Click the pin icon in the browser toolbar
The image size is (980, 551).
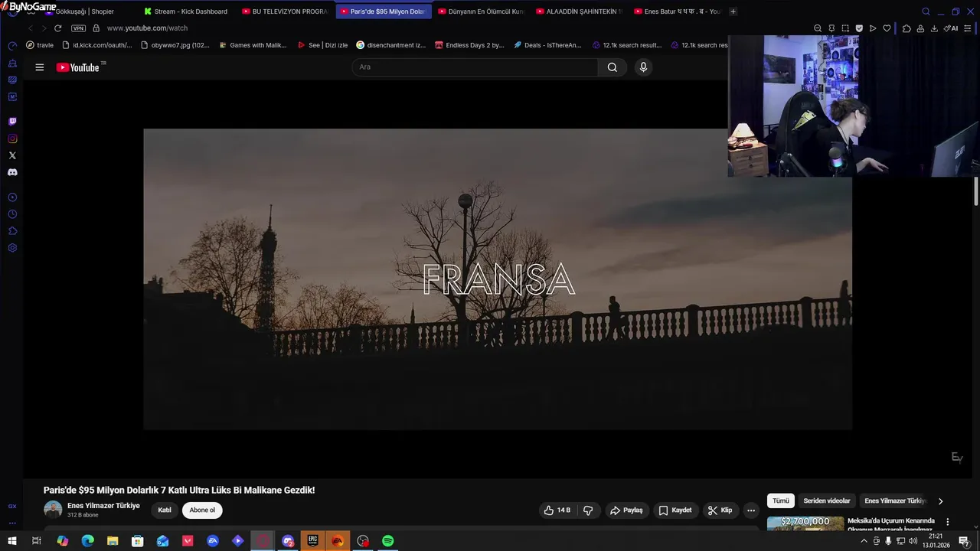[831, 28]
